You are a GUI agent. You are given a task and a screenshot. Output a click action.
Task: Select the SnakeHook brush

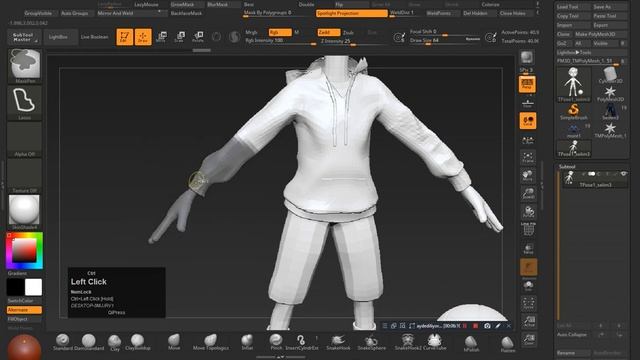[x=338, y=342]
